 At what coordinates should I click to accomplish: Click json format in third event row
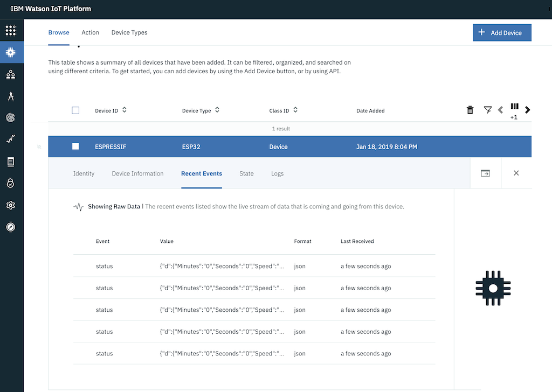(300, 310)
